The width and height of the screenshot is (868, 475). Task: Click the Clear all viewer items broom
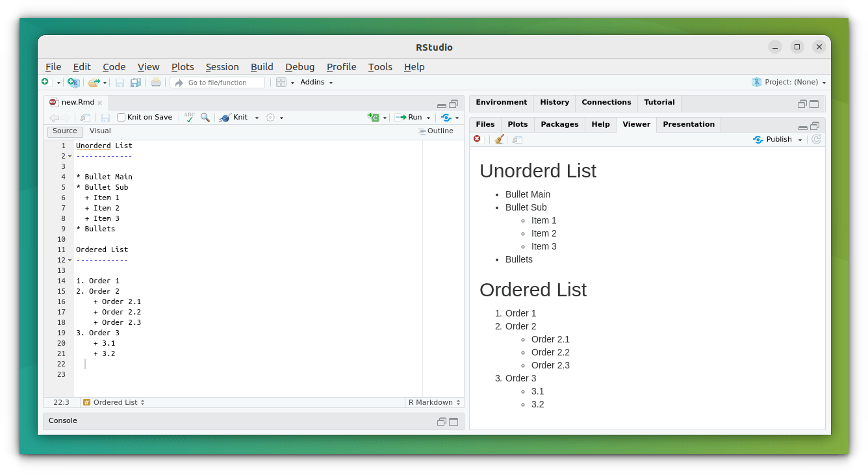(x=499, y=139)
